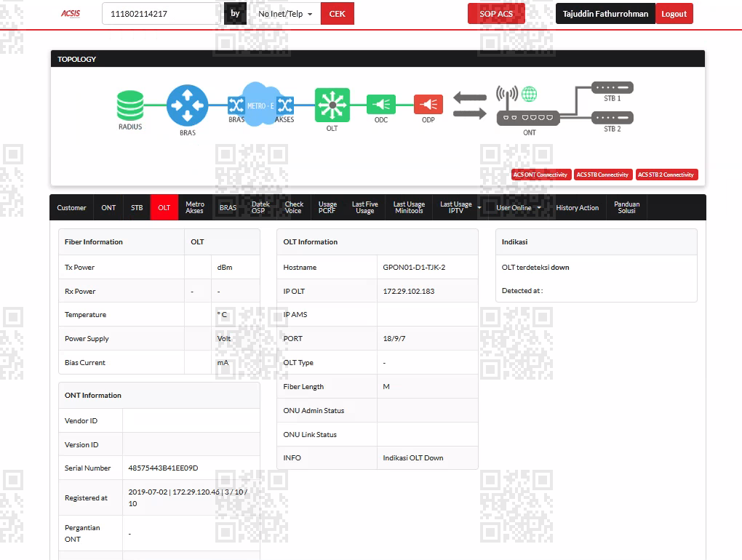Click the Tajuddin Fathurrohman user button
The height and width of the screenshot is (560, 742).
[x=605, y=14]
